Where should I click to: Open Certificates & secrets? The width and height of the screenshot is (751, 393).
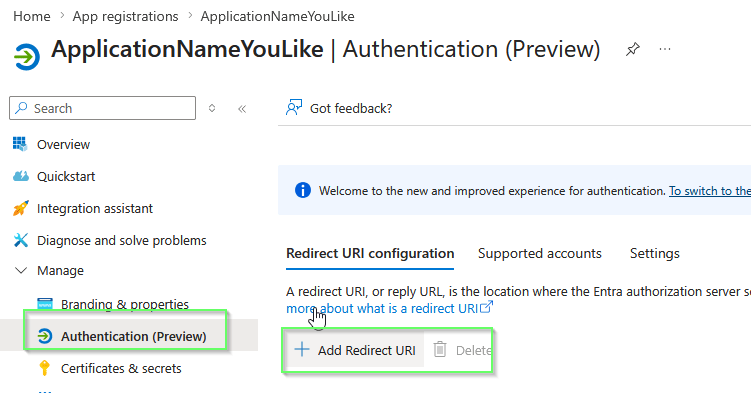point(121,369)
